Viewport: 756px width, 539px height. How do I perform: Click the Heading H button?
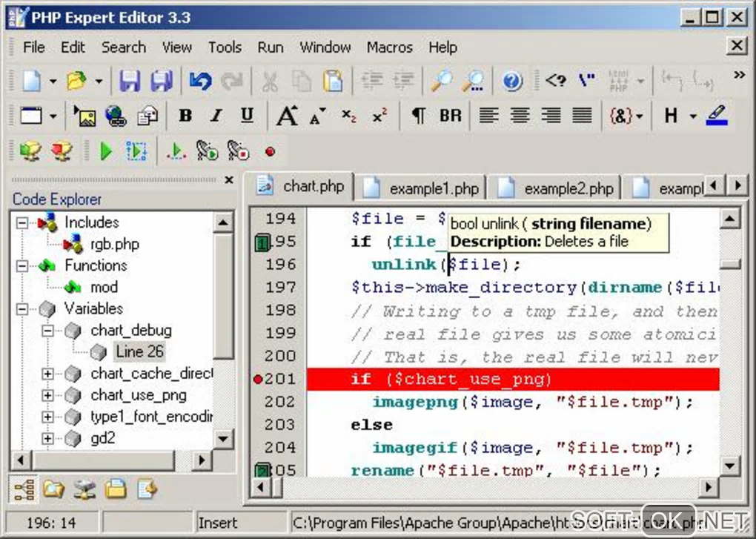pos(671,116)
